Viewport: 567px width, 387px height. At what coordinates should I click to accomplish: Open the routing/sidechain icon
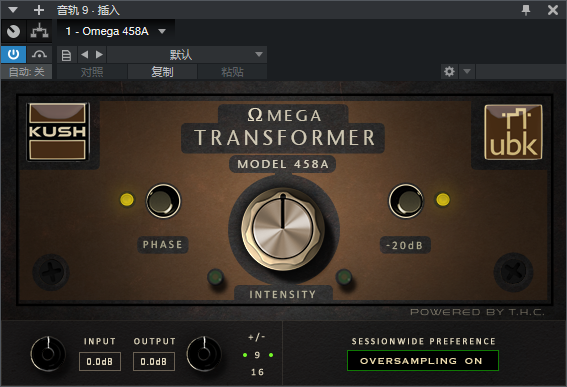pyautogui.click(x=39, y=32)
